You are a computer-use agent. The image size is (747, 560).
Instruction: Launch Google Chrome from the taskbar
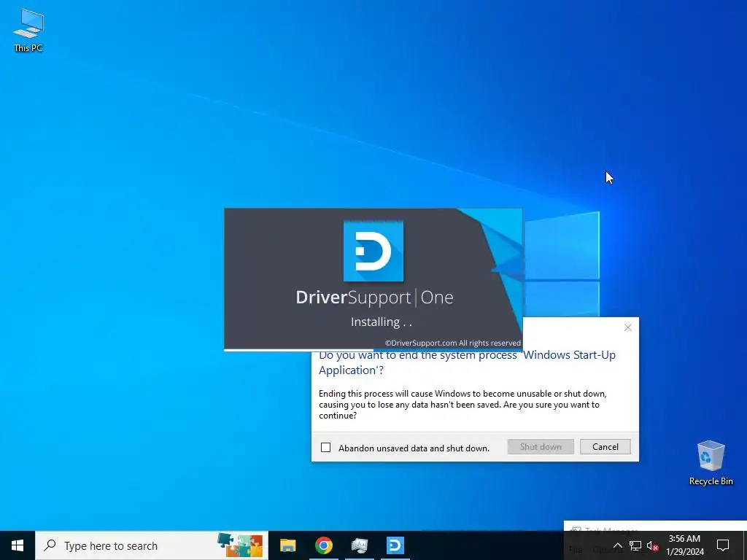tap(323, 545)
